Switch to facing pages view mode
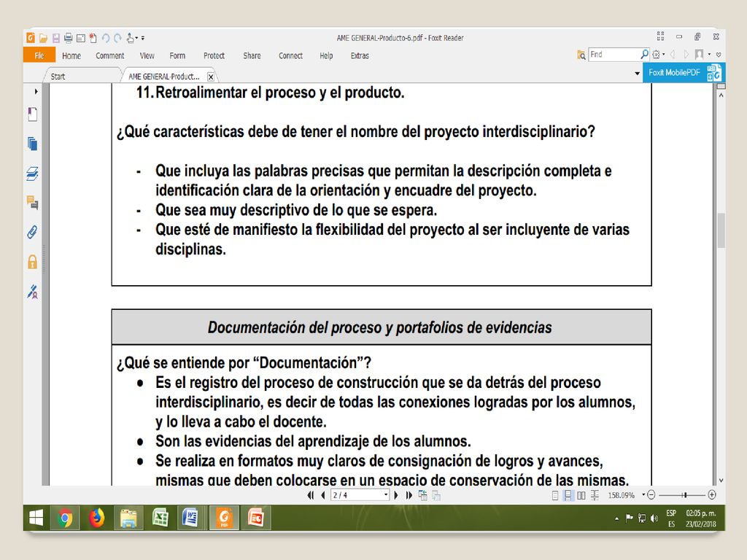The height and width of the screenshot is (560, 747). coord(581,496)
